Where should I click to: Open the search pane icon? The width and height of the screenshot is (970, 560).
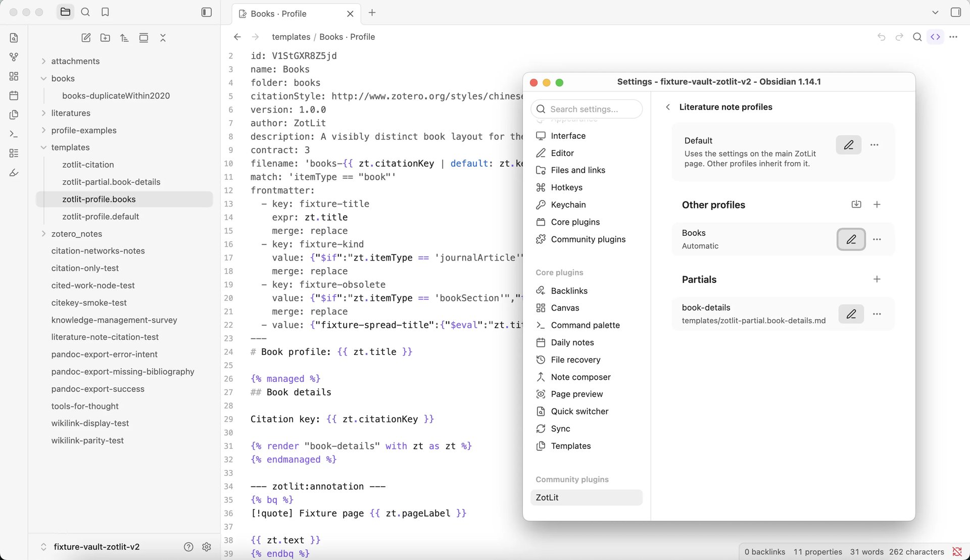85,12
